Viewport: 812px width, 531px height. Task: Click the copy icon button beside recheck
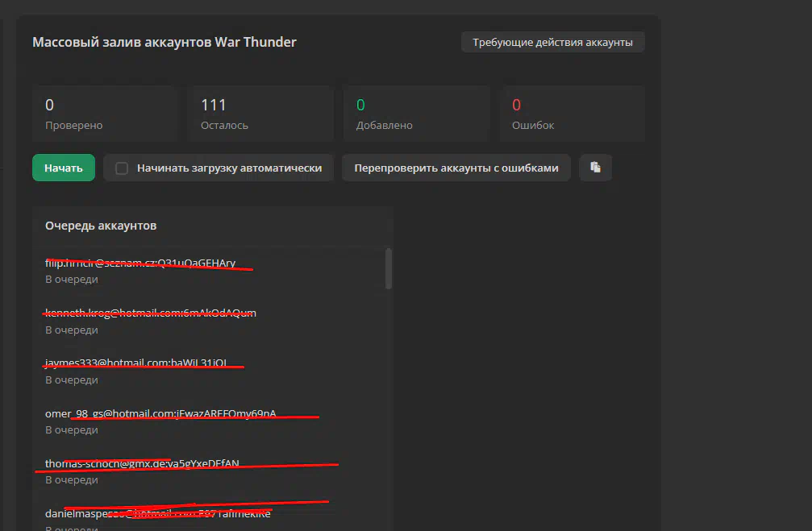pos(596,168)
